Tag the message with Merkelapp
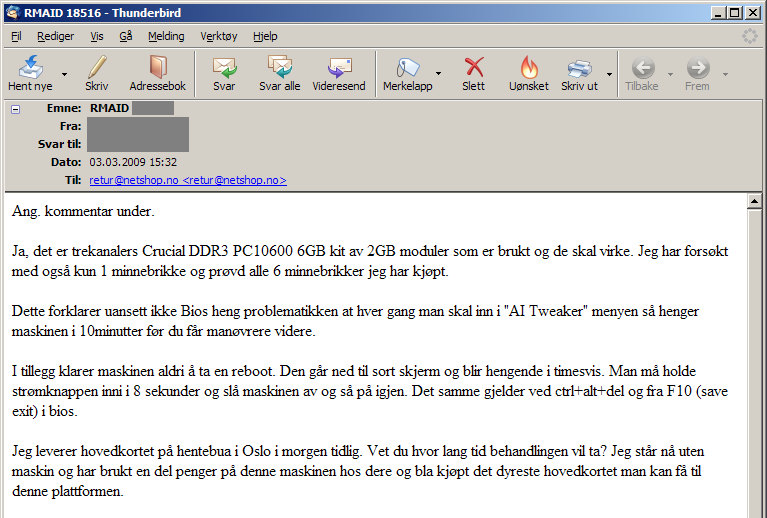This screenshot has width=767, height=518. click(407, 73)
